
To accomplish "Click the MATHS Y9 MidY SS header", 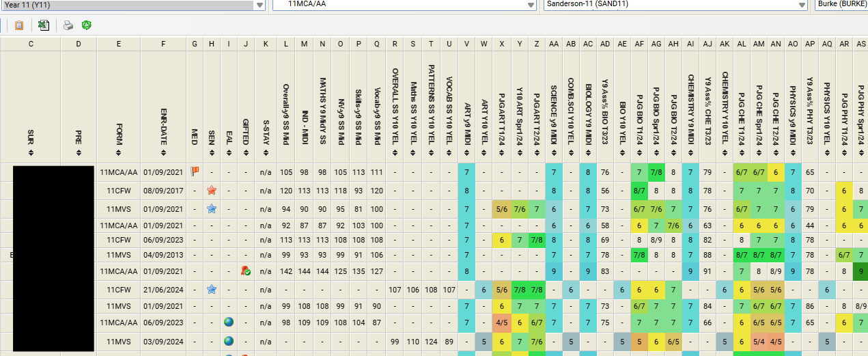I will (x=322, y=111).
